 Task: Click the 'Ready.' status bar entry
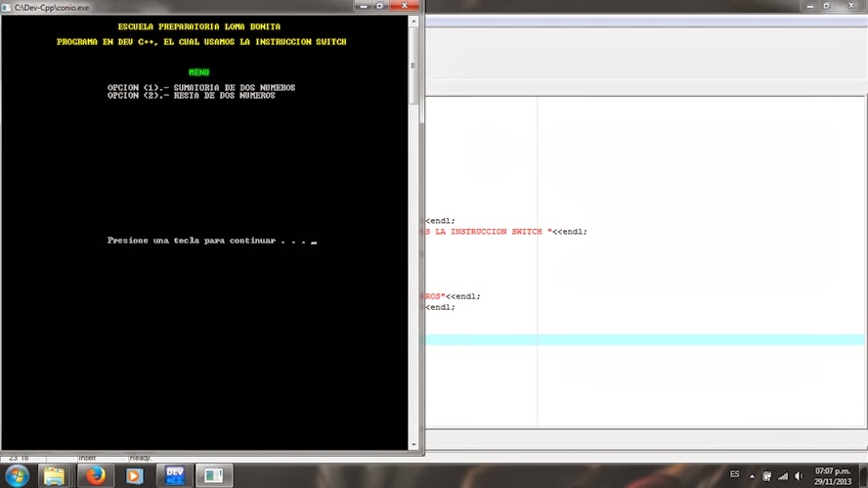(x=140, y=458)
